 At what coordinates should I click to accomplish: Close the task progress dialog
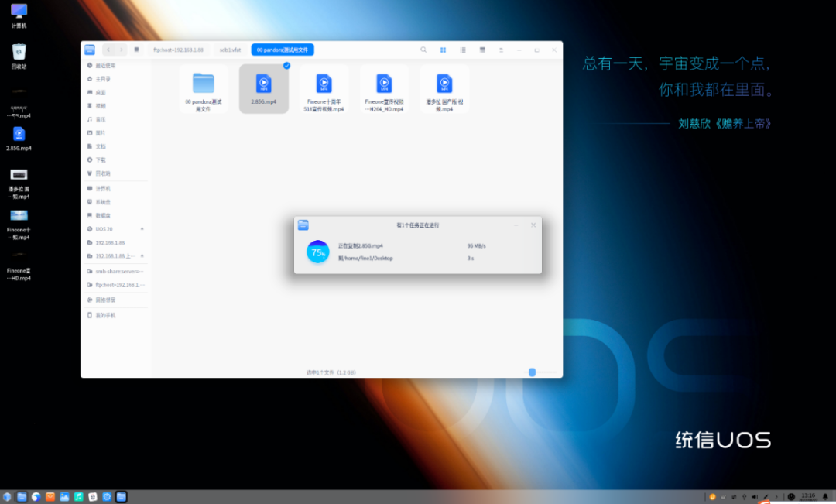pos(533,225)
